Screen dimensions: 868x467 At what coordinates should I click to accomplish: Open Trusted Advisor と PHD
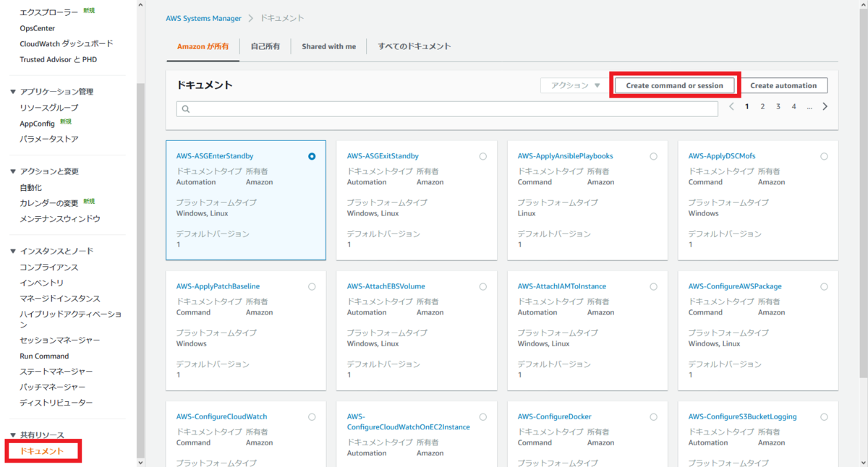pyautogui.click(x=58, y=59)
